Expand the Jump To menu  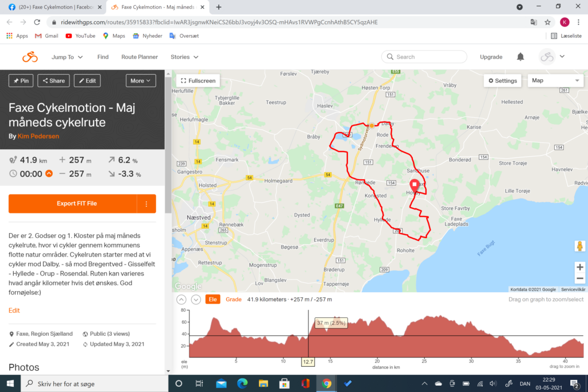[x=67, y=57]
